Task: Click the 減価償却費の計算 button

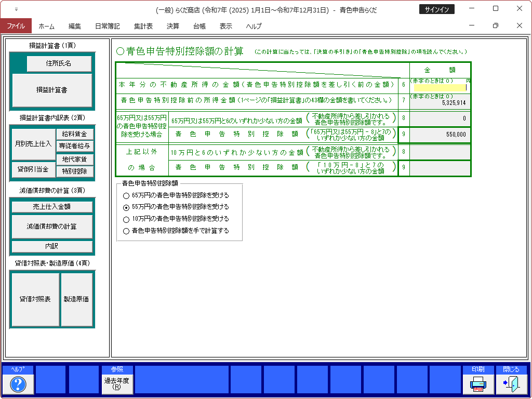Action: tap(52, 227)
